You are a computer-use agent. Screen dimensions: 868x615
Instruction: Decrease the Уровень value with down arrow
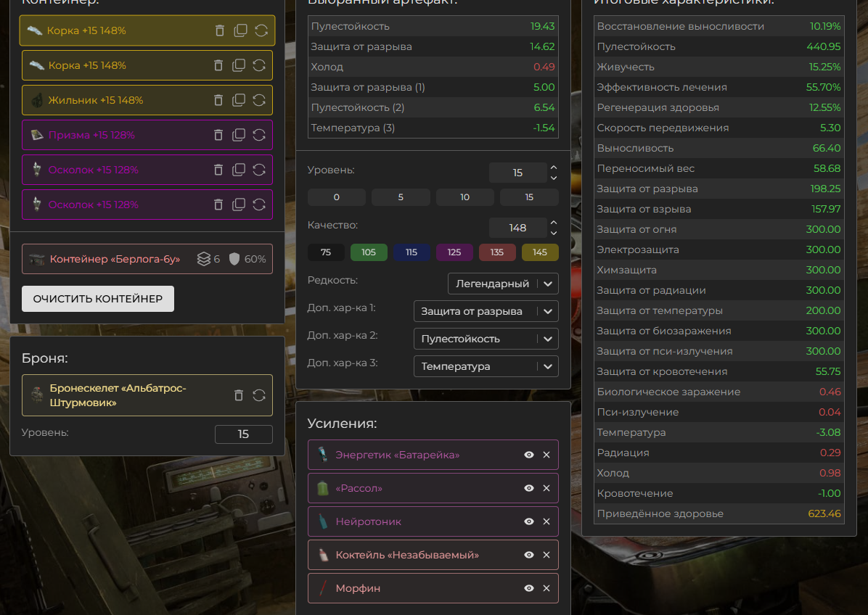coord(554,178)
